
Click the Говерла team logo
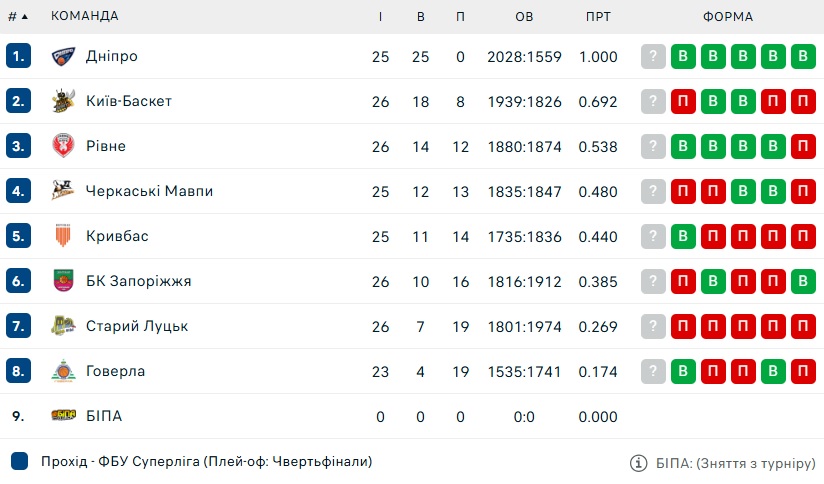[63, 371]
